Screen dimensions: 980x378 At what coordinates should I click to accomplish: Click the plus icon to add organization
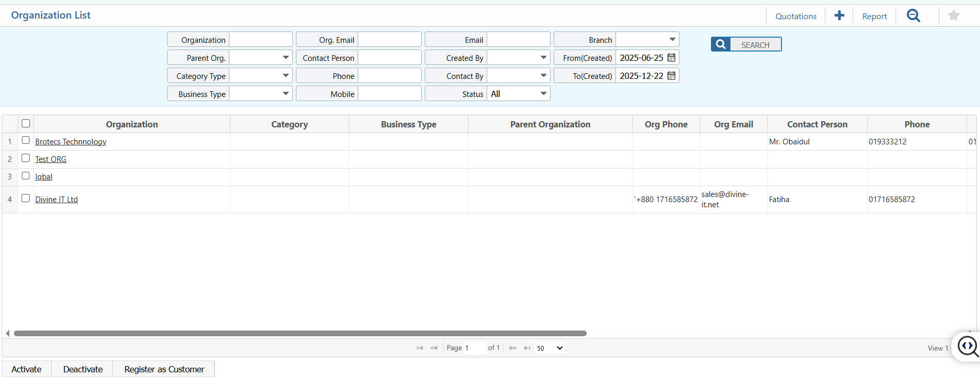pos(839,15)
